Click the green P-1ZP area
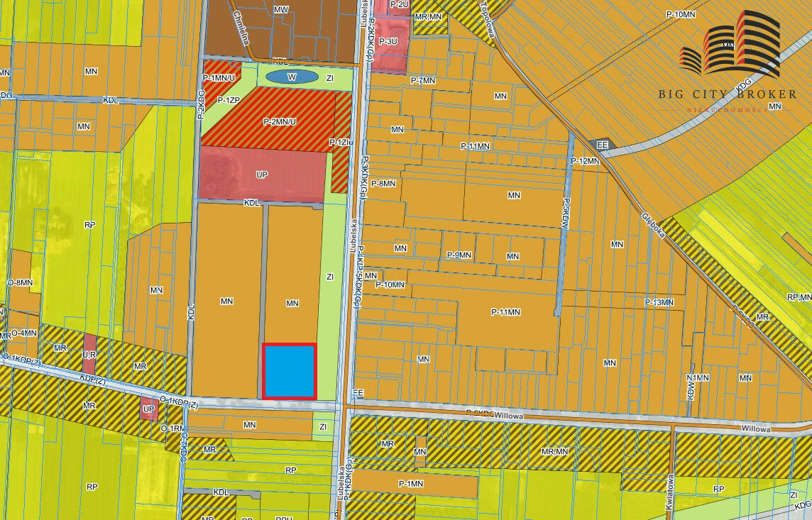812x520 pixels. tap(227, 101)
